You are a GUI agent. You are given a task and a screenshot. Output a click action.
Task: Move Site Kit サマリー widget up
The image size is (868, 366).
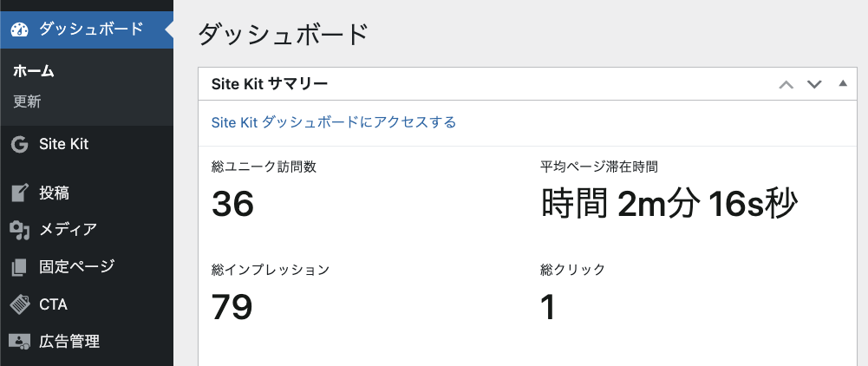tap(786, 84)
